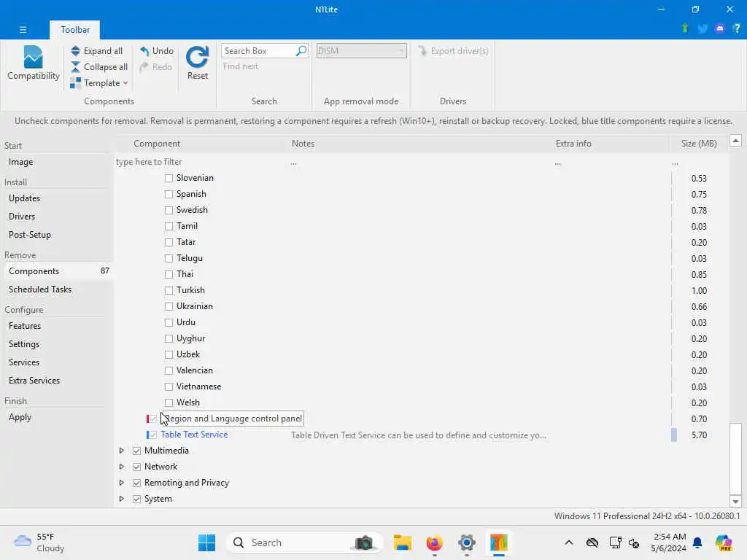Image resolution: width=747 pixels, height=560 pixels.
Task: Open the Copilot preview taskbar icon
Action: 724,542
